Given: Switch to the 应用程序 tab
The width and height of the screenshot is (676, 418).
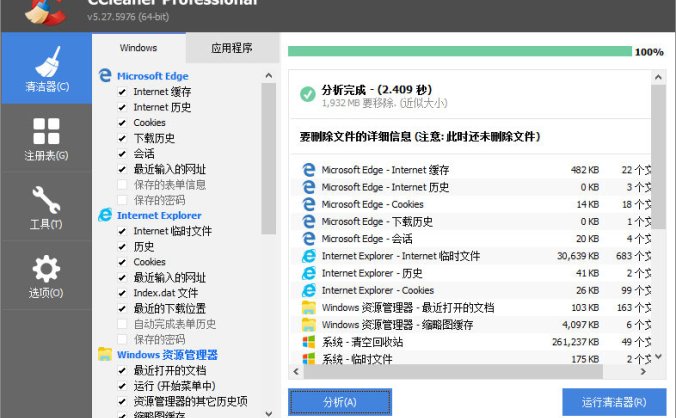Looking at the screenshot, I should tap(231, 47).
